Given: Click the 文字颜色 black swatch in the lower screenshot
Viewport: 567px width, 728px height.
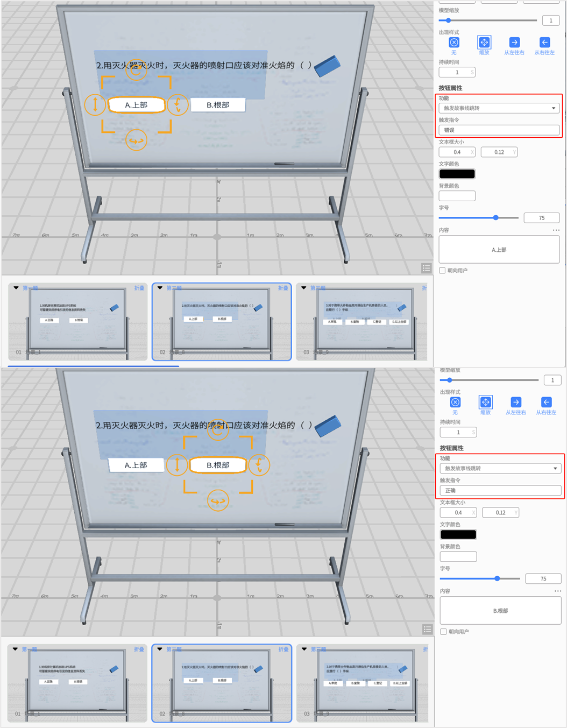Looking at the screenshot, I should [458, 534].
